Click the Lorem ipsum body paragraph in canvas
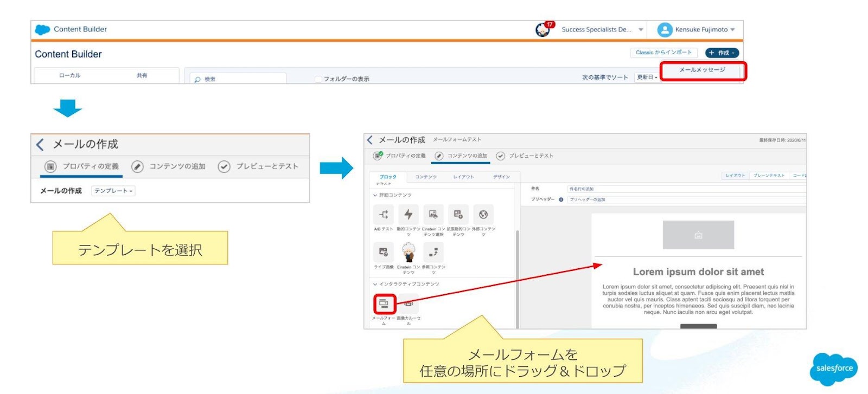Screen dimensions: 868x394 698,299
